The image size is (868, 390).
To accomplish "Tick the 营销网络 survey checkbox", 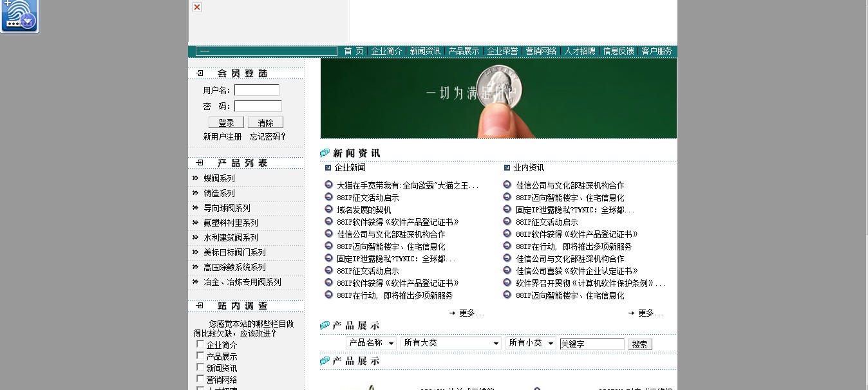I will tap(200, 379).
